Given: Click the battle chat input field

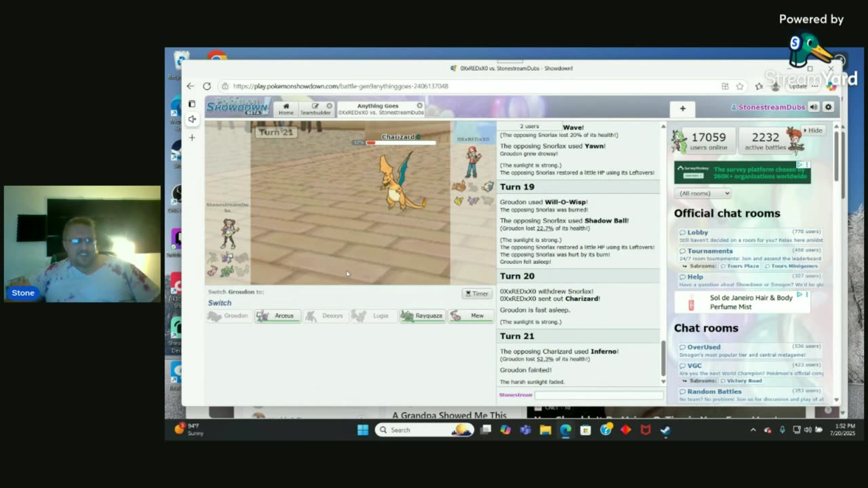Looking at the screenshot, I should click(599, 395).
